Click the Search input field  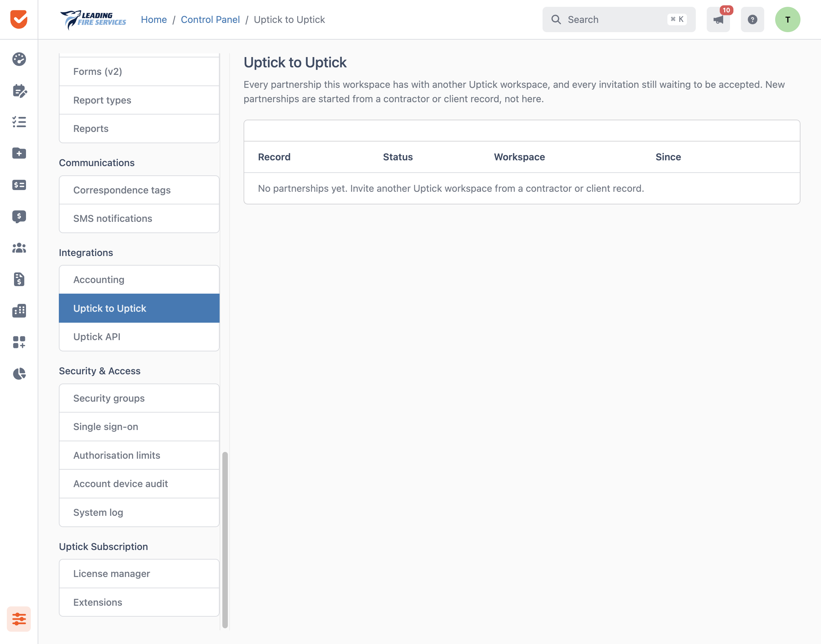click(619, 19)
